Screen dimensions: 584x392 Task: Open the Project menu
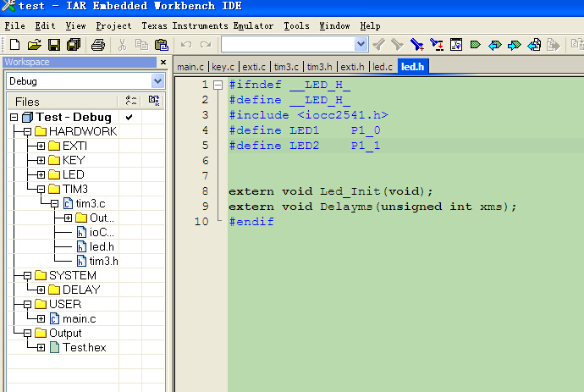point(113,25)
